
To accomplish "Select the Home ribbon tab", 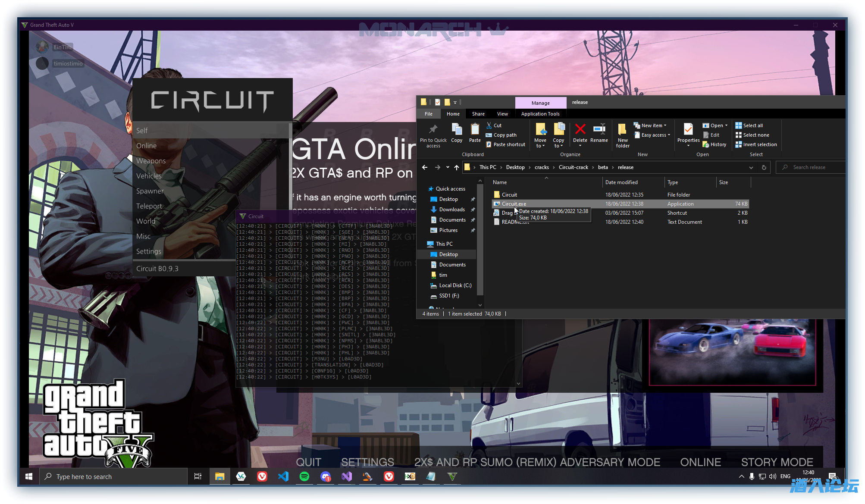I will [x=453, y=114].
